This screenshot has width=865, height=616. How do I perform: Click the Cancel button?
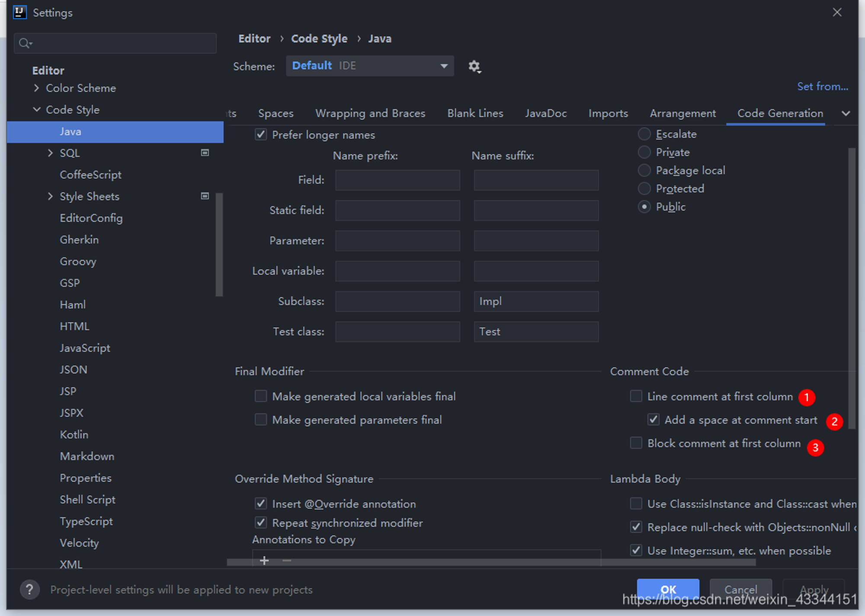pyautogui.click(x=741, y=590)
